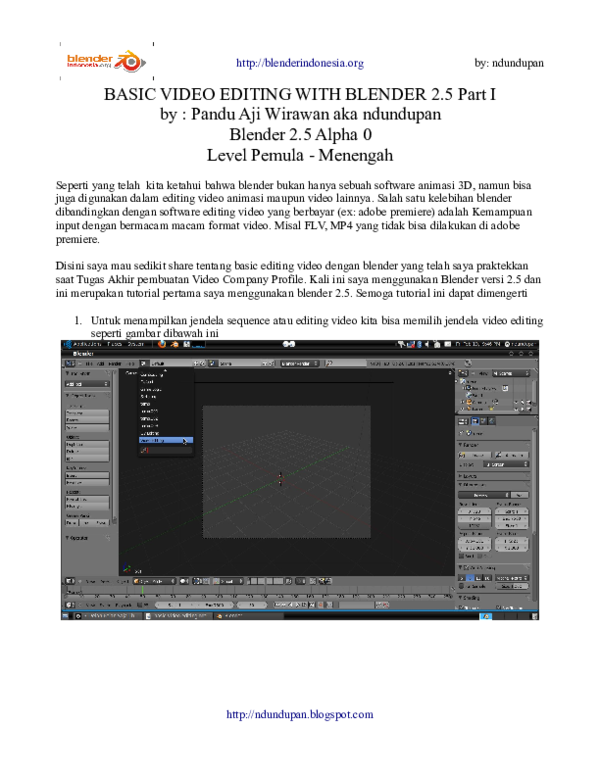Open the Playback menu in Timeline header
The height and width of the screenshot is (776, 600).
pyautogui.click(x=124, y=605)
